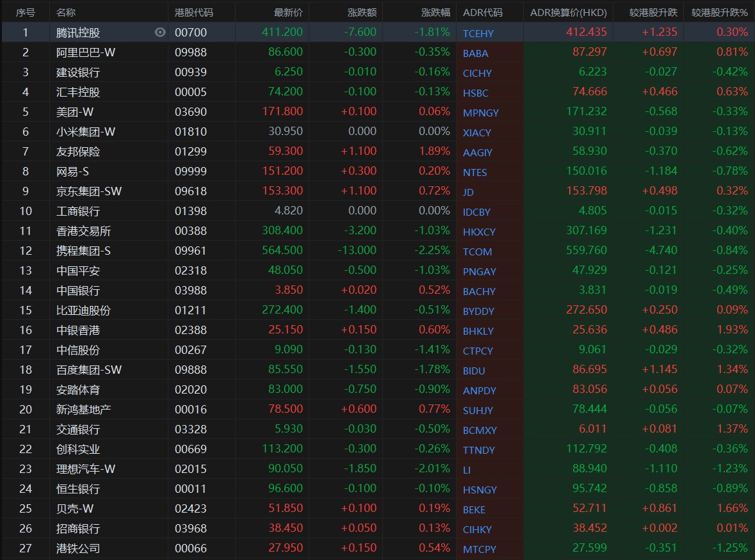Sort by the 最新价 column header

288,12
